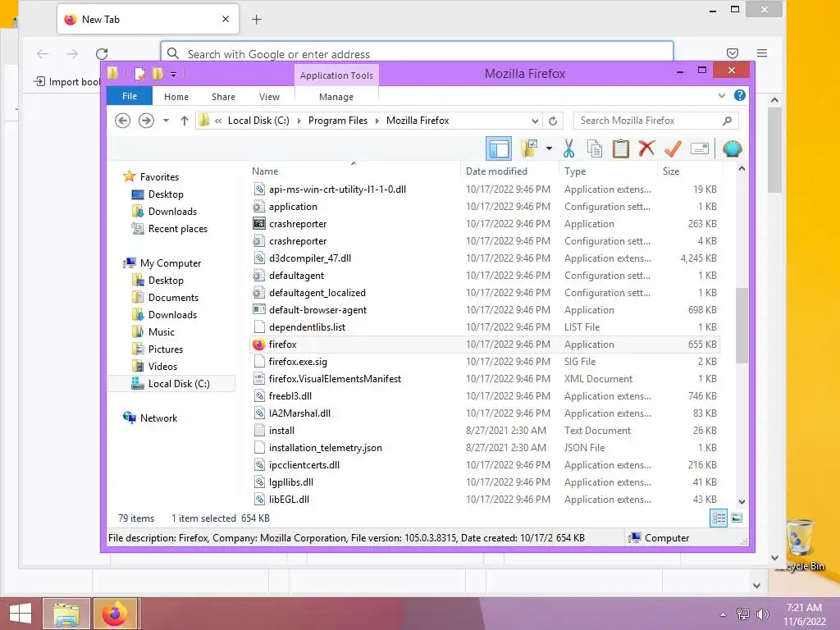Click the Explorer help question mark icon
Viewport: 840px width, 630px height.
[x=740, y=95]
